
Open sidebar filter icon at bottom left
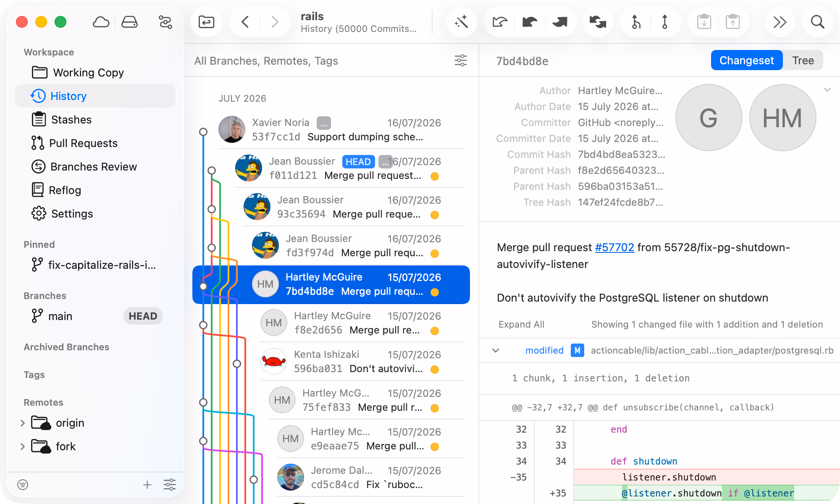coord(23,485)
